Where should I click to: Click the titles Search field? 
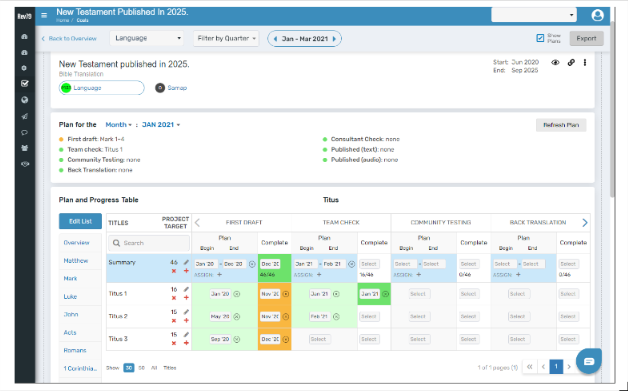click(149, 243)
